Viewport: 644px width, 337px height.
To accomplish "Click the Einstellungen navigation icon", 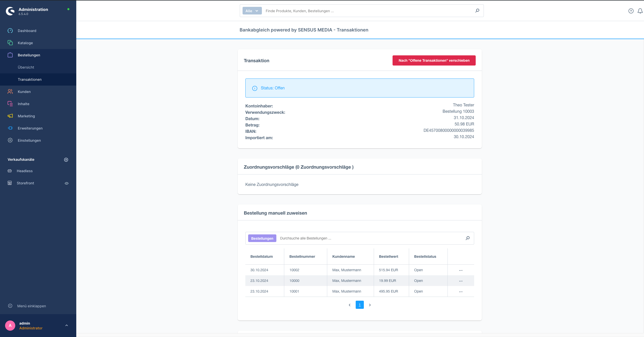I will pos(11,140).
